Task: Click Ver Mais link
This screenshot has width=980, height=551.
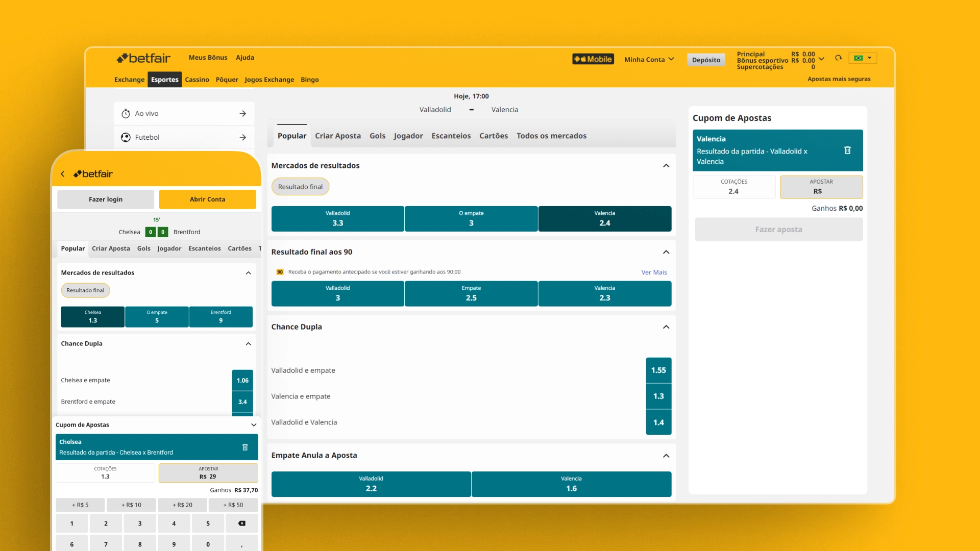Action: 654,272
